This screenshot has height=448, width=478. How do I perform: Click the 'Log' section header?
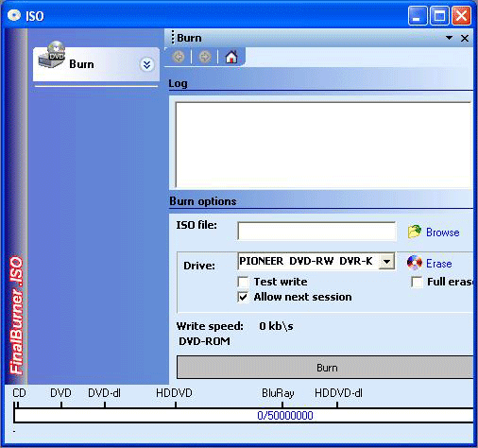coord(178,84)
